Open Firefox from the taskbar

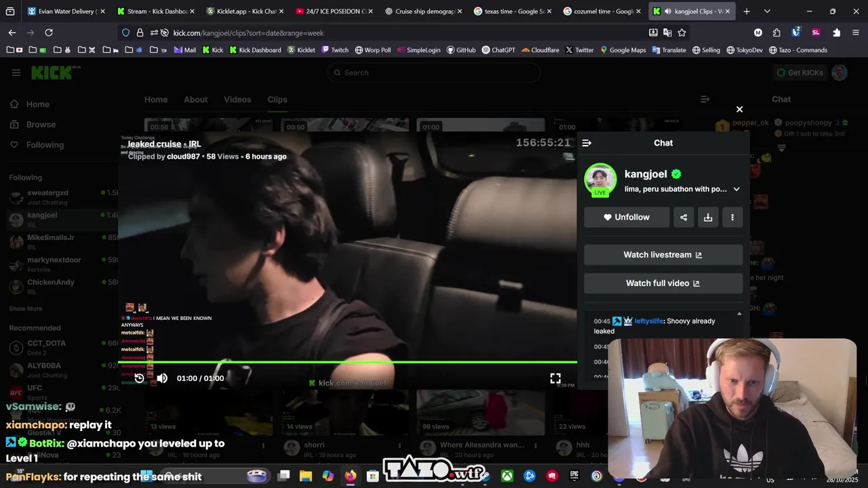click(x=350, y=476)
